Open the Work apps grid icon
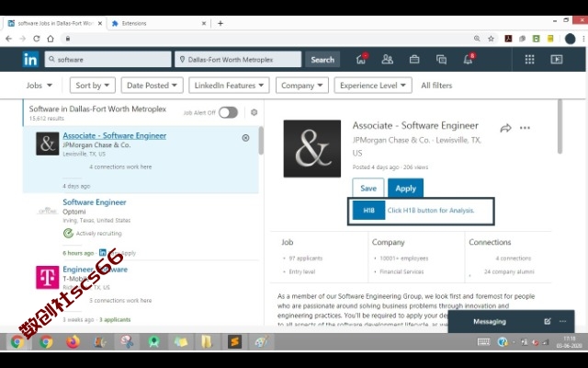The width and height of the screenshot is (588, 368). coord(529,59)
